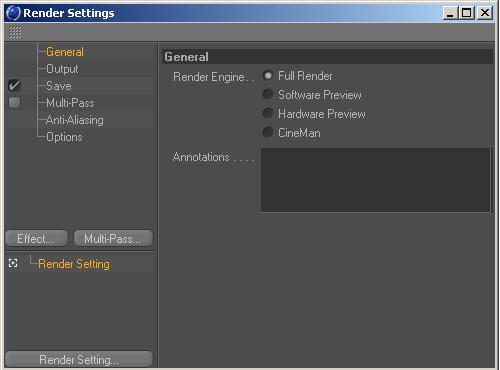Select the CineMan render engine
This screenshot has height=370, width=500.
tap(268, 132)
